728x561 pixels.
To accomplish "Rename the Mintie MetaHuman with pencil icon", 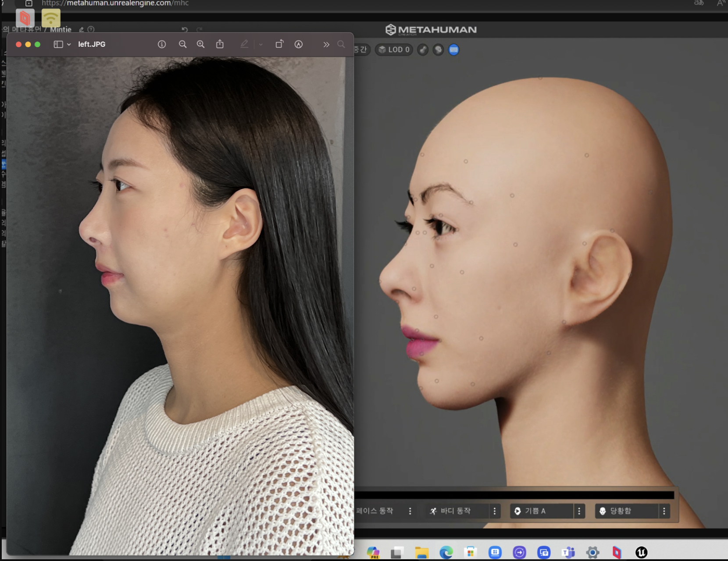I will [x=81, y=29].
